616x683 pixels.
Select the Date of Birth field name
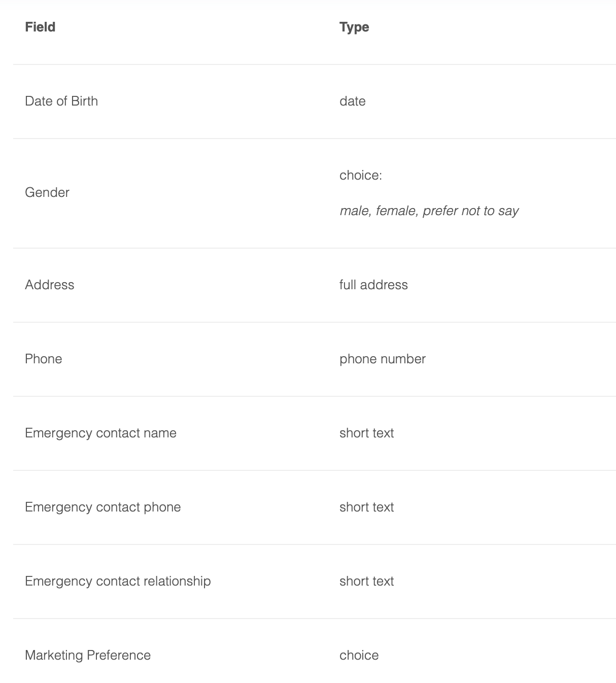tap(61, 101)
